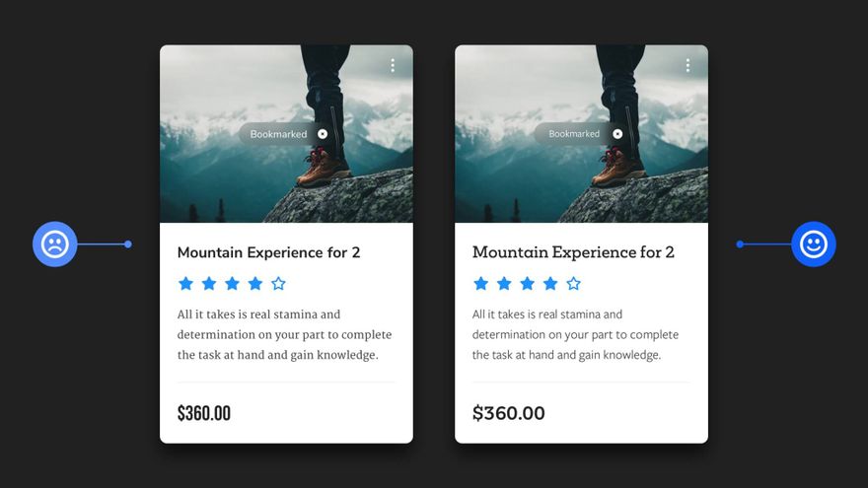Click first star on right card rating
This screenshot has height=488, width=868.
pos(480,284)
